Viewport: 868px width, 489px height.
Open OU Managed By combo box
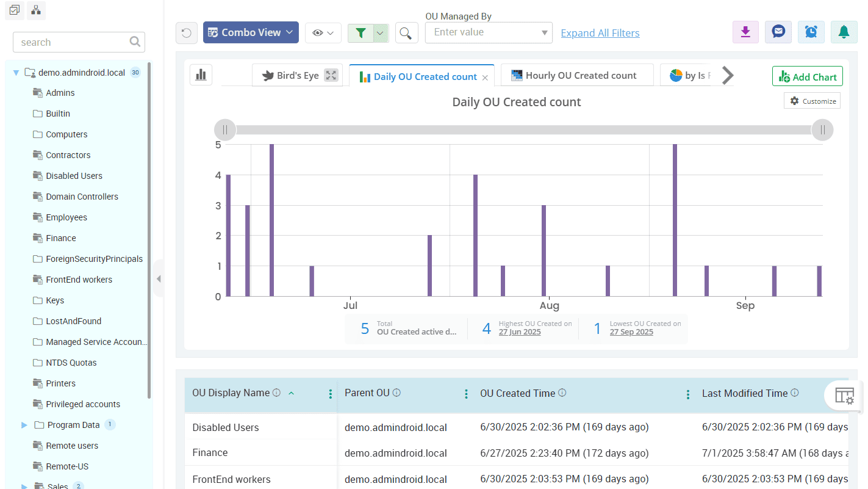[x=489, y=32]
